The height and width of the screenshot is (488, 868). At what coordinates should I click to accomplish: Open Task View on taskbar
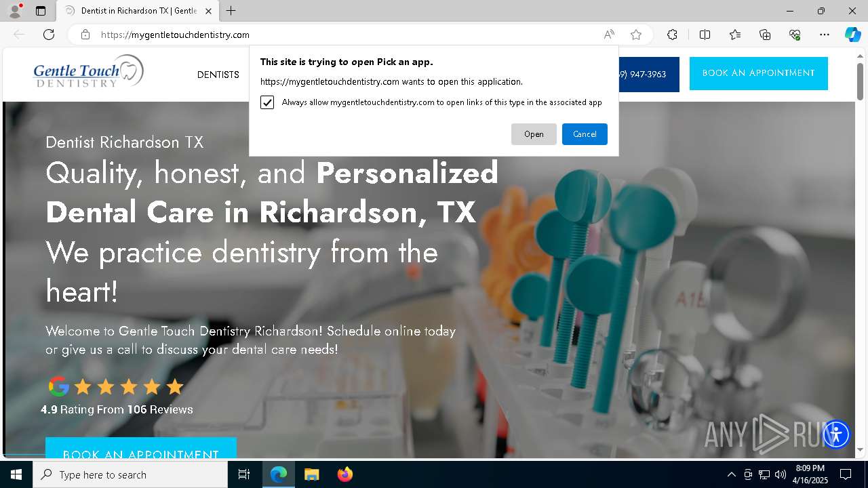click(x=244, y=474)
